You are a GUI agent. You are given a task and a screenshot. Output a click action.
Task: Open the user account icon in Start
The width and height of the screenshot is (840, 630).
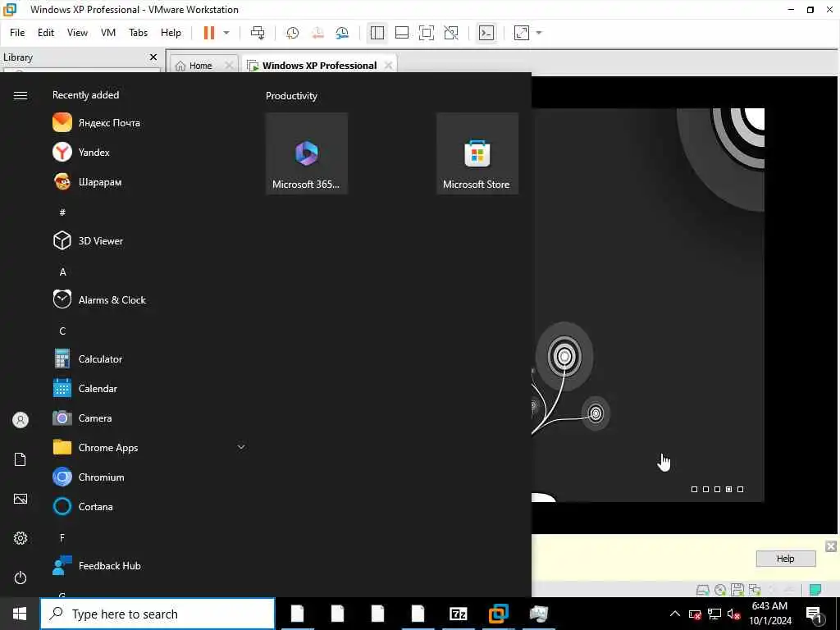21,420
